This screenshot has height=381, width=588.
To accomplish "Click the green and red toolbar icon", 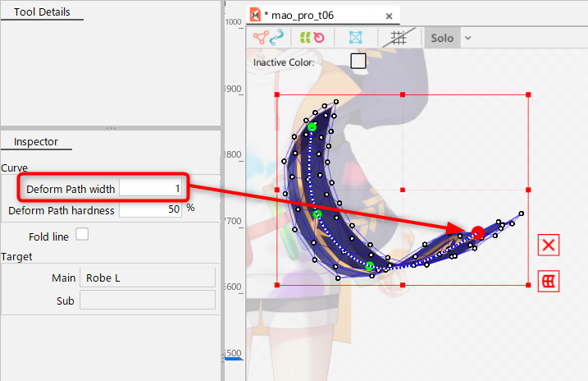I will pos(312,38).
